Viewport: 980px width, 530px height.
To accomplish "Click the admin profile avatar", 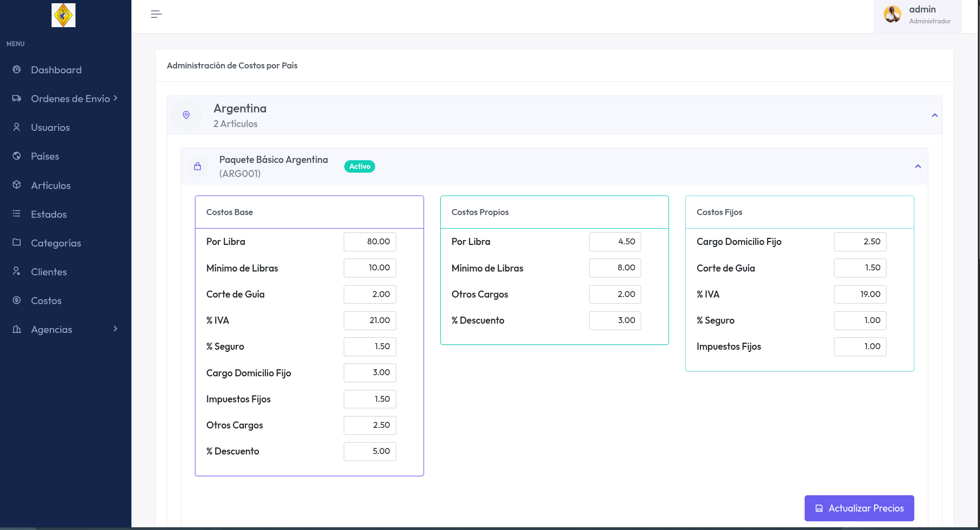I will 892,14.
